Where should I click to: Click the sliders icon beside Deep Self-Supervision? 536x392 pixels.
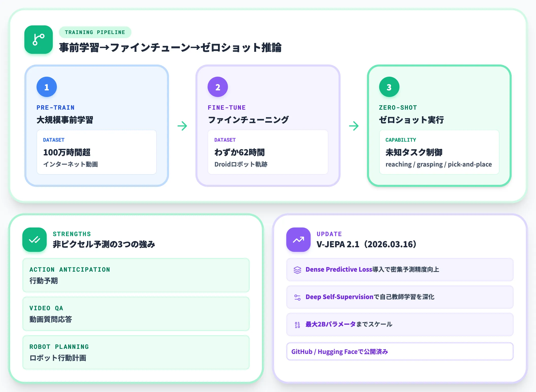pyautogui.click(x=297, y=297)
